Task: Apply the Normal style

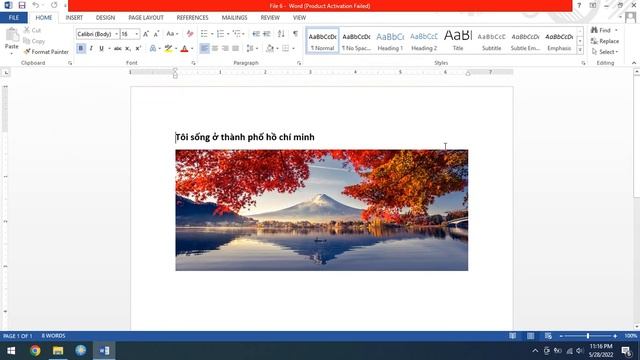Action: coord(322,41)
